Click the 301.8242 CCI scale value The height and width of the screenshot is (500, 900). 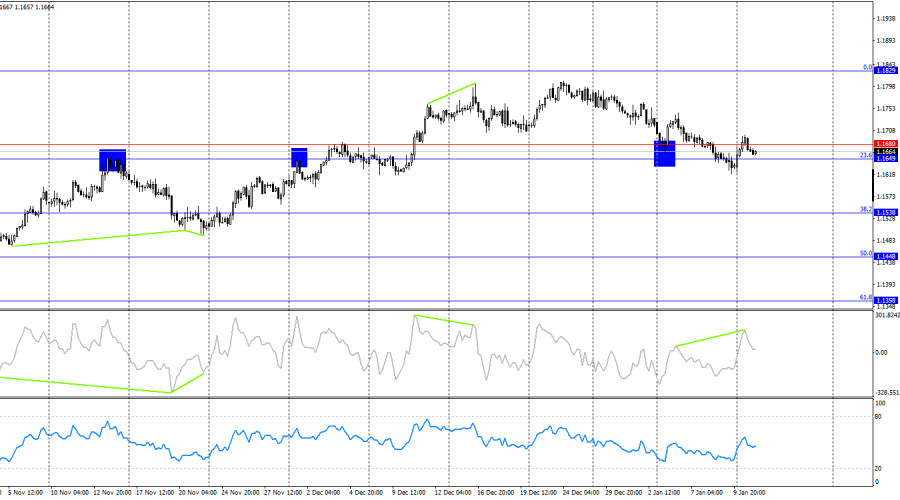pos(887,315)
